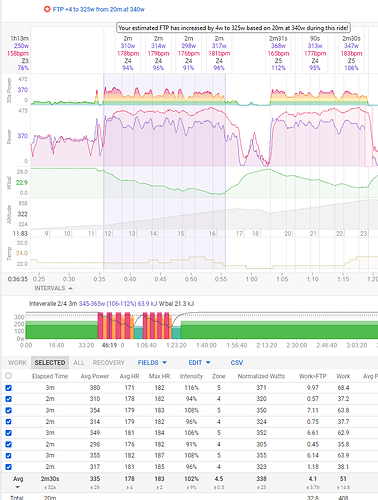
Task: Click the 1:00 time axis label
Action: coord(252,279)
